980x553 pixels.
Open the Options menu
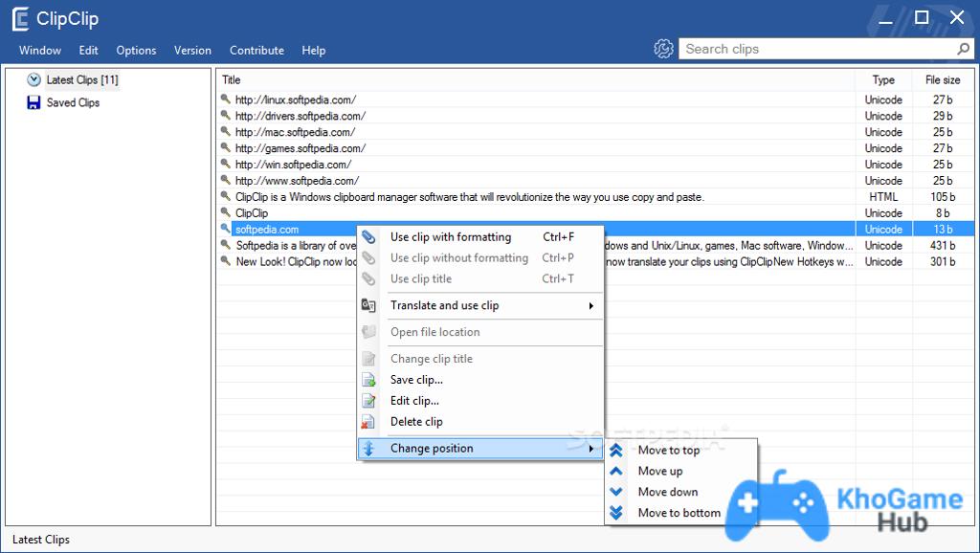pos(136,50)
